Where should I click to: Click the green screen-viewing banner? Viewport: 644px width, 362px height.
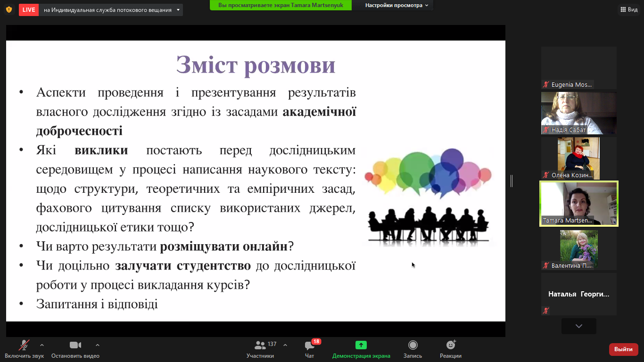(x=280, y=6)
